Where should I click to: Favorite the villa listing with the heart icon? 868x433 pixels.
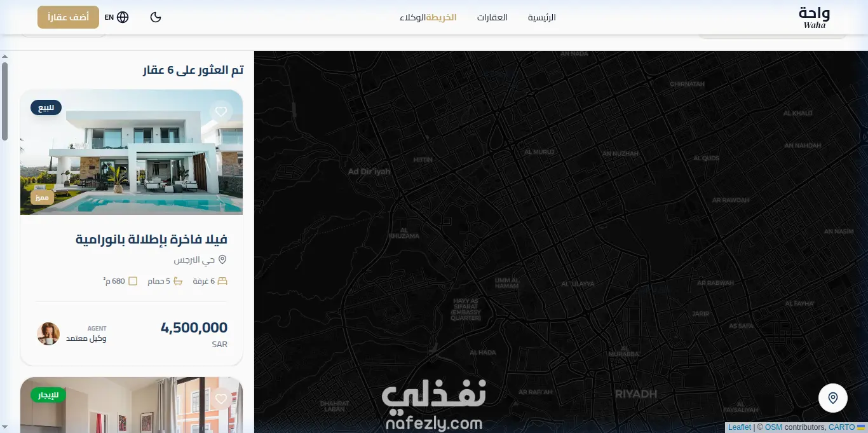220,111
